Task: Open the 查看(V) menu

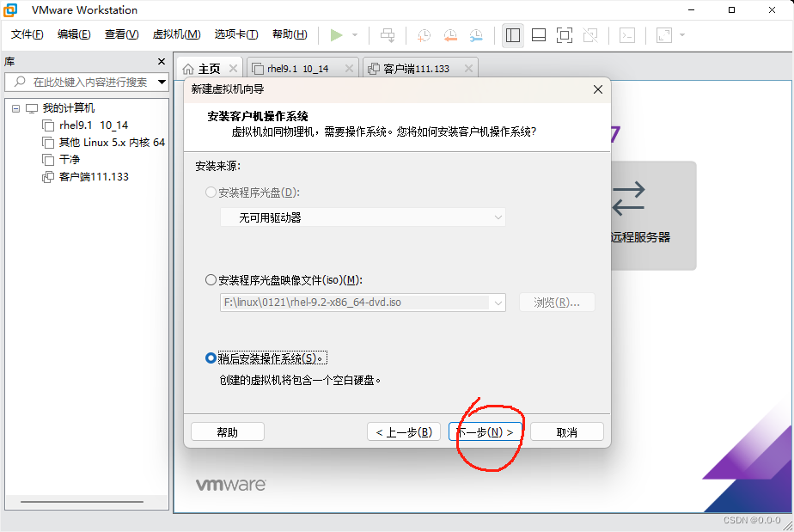Action: coord(121,34)
